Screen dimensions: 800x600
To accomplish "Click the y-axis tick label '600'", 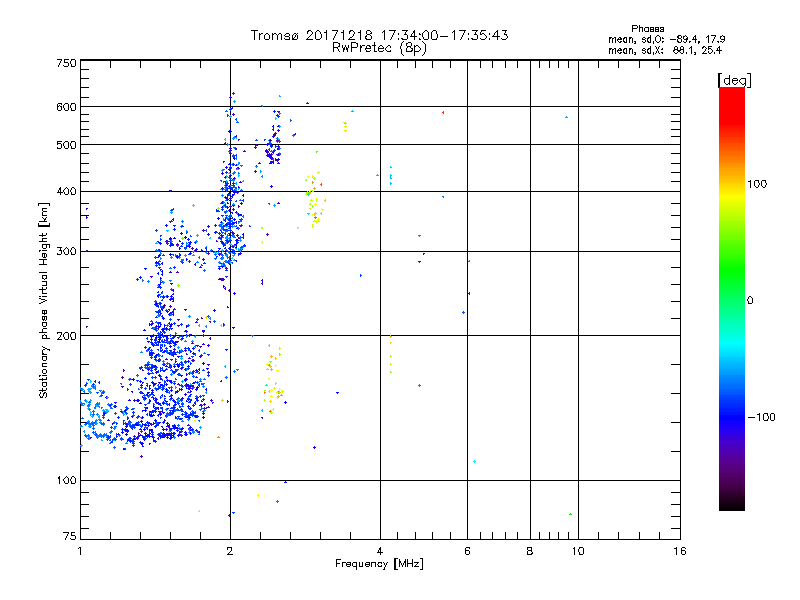I will [x=66, y=107].
